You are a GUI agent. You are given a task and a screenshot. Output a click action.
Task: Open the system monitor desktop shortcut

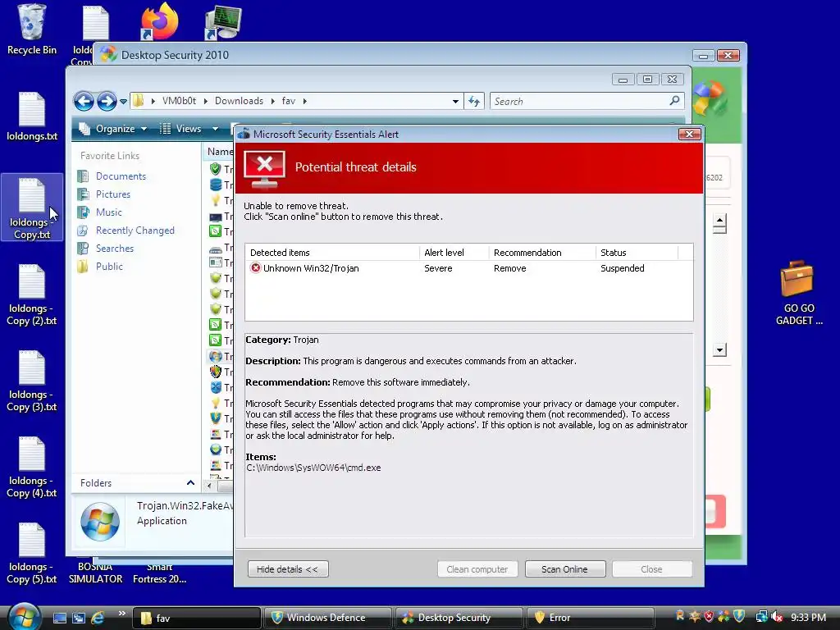tap(223, 22)
